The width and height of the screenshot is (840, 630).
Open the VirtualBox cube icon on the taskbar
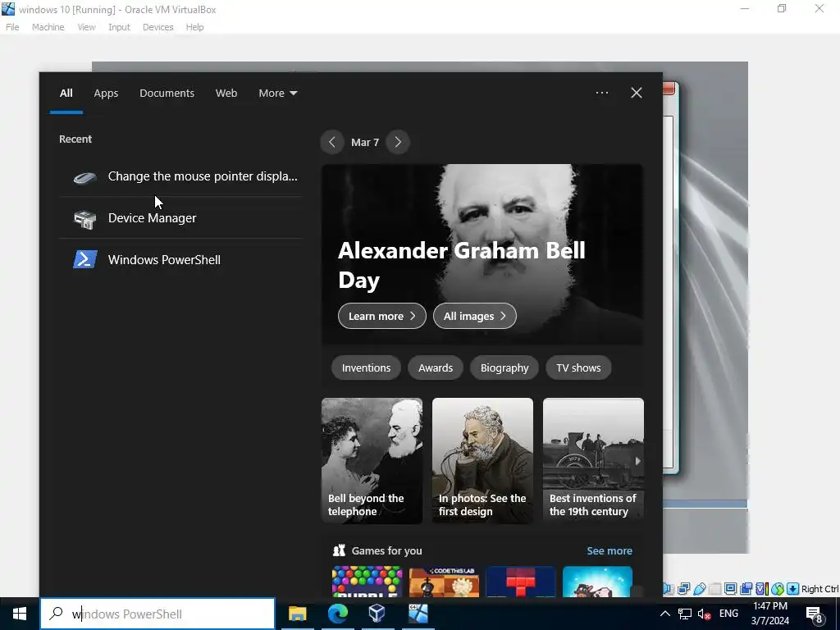coord(377,614)
